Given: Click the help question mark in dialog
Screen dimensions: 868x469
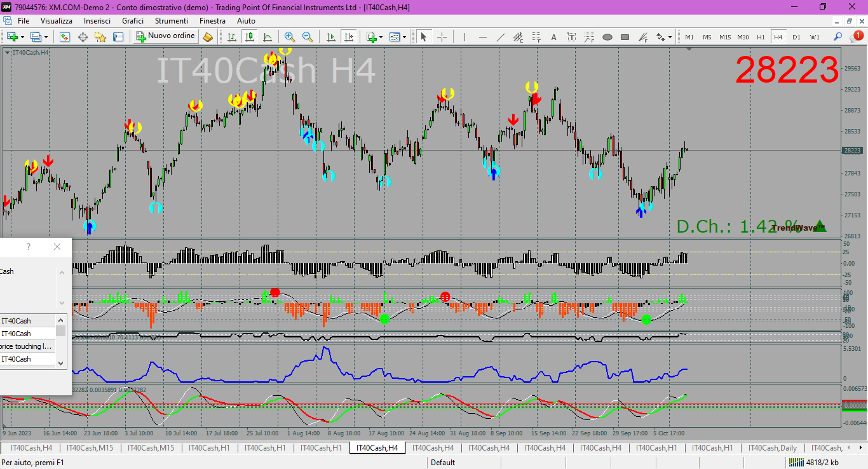Looking at the screenshot, I should click(28, 247).
